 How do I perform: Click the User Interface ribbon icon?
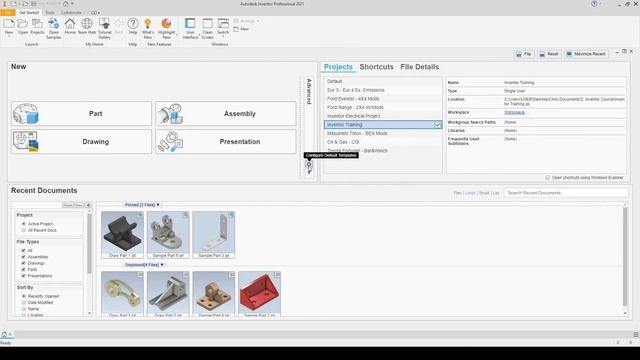pyautogui.click(x=190, y=24)
